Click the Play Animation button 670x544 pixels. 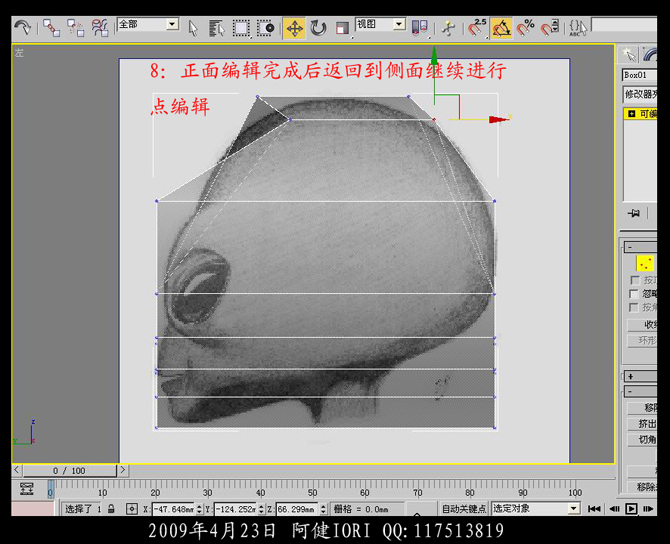(x=631, y=509)
